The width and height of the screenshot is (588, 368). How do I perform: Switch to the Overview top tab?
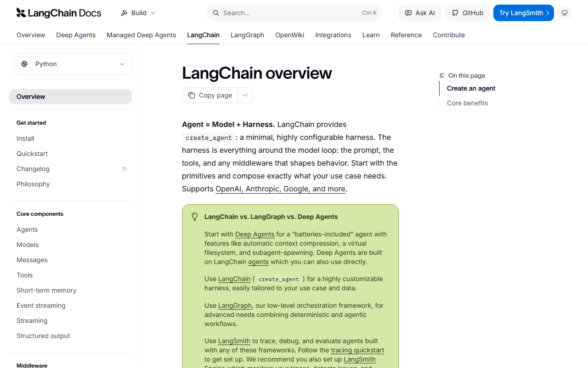click(x=31, y=35)
